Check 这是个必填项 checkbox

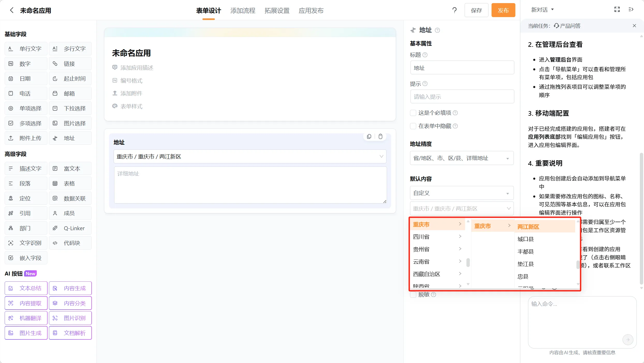(x=413, y=113)
